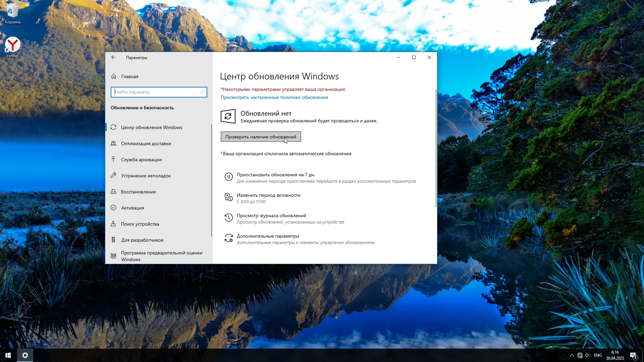Click the Найти параметр search field
The image size is (644, 362).
(x=156, y=92)
